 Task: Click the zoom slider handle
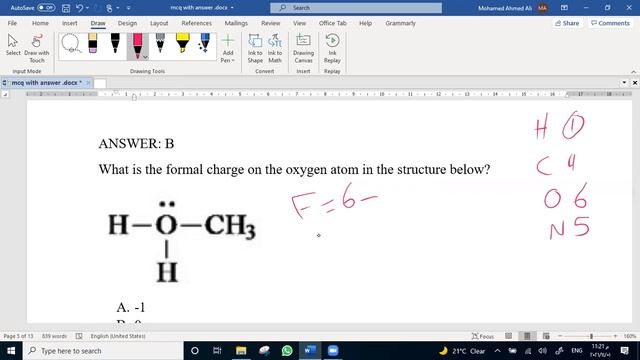[x=591, y=336]
